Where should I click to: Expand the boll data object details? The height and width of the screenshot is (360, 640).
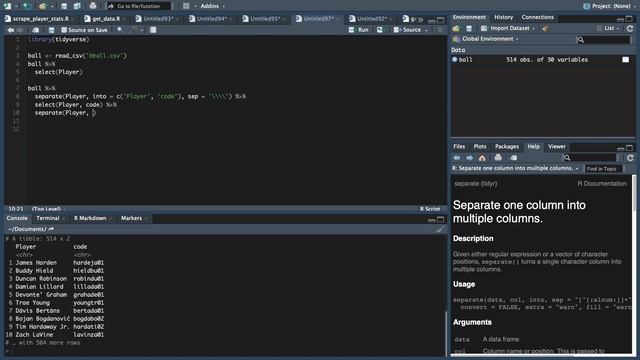[455, 60]
